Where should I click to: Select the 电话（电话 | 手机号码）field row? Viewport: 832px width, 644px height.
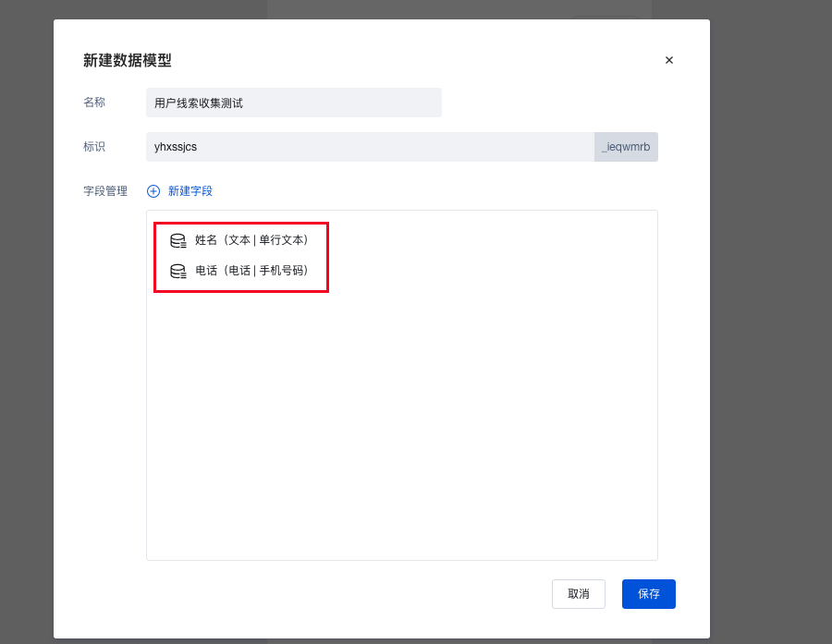[x=240, y=271]
